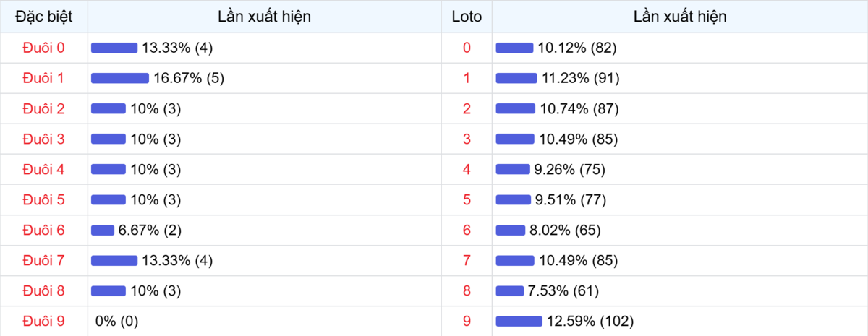
Task: Click the progress bar beside 12.59% (102)
Action: [519, 321]
